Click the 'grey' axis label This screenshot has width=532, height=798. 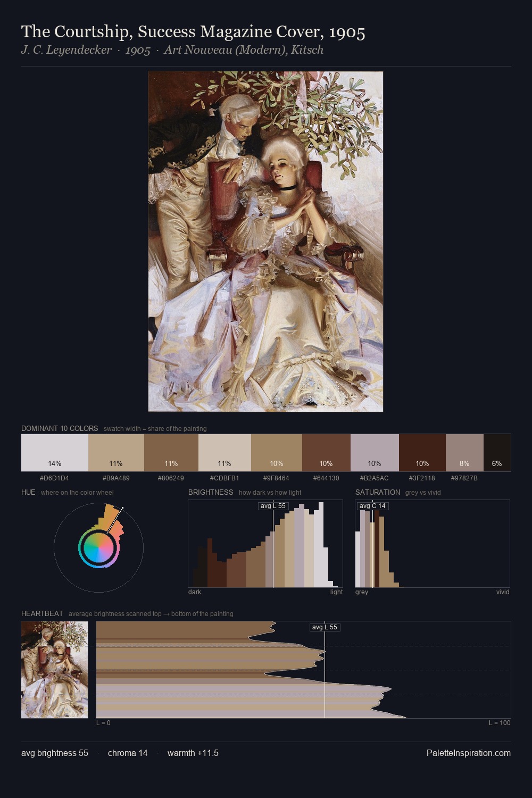point(362,592)
